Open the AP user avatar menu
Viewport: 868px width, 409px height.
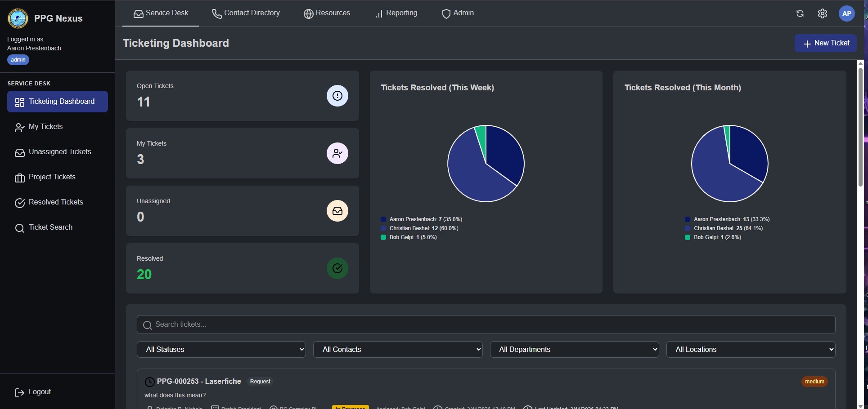pos(847,13)
